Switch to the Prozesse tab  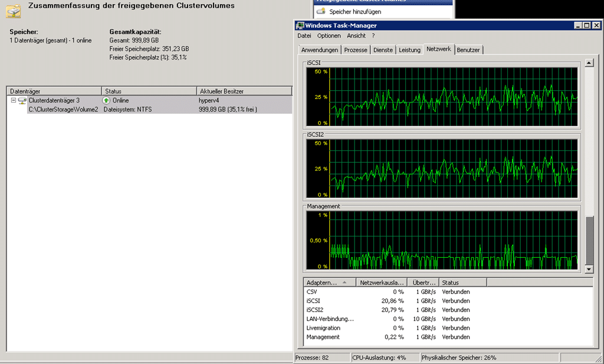[x=356, y=50]
